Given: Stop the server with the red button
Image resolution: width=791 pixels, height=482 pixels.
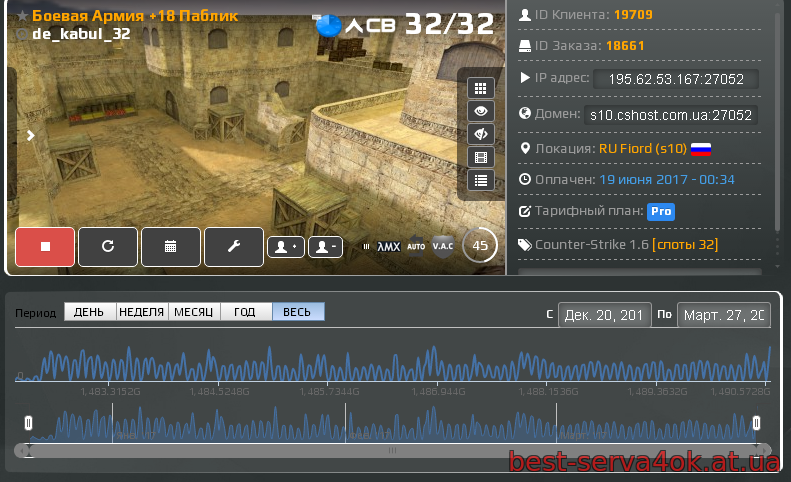Looking at the screenshot, I should (x=45, y=246).
